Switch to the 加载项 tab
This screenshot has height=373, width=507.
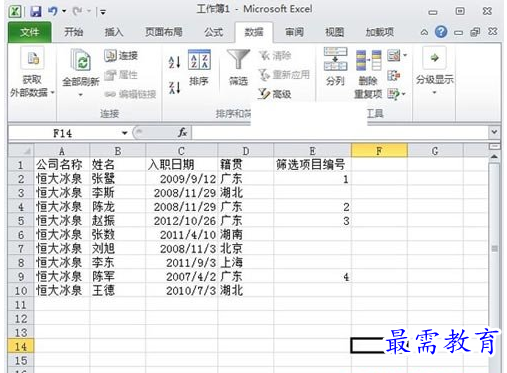tap(380, 32)
